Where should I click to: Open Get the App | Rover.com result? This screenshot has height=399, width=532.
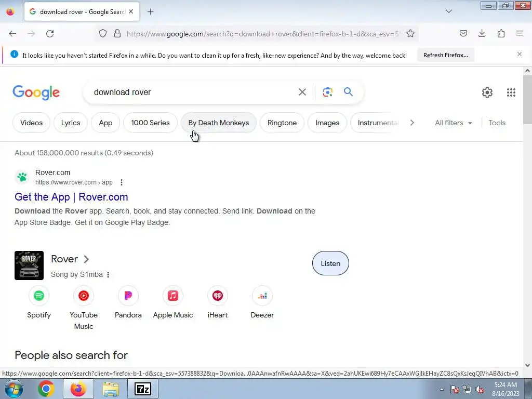(71, 197)
